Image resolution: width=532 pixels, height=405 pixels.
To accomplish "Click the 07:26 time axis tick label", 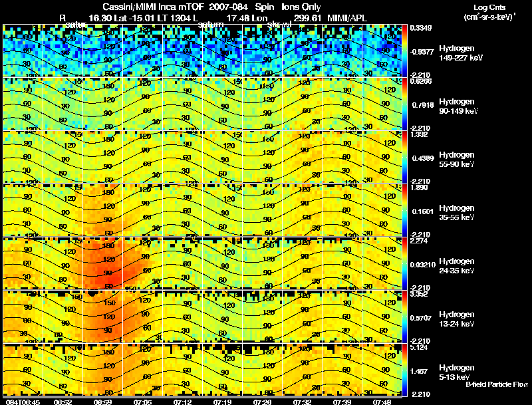I will tap(262, 402).
